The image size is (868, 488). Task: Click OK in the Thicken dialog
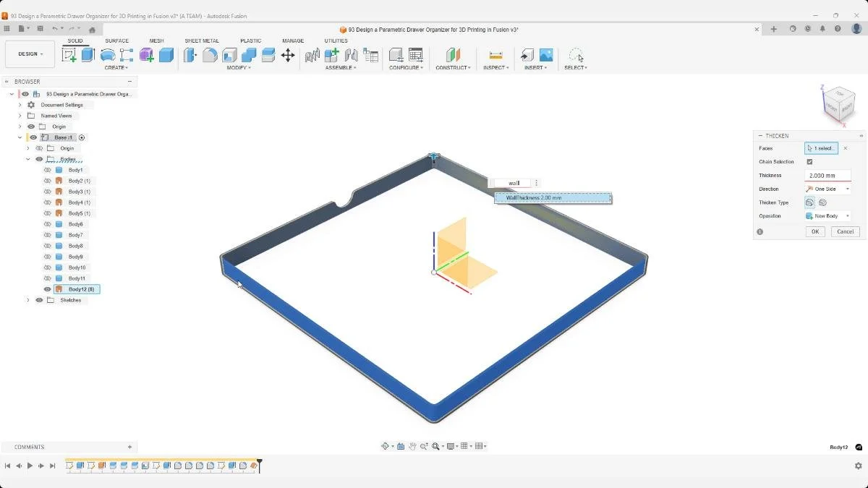coord(814,231)
